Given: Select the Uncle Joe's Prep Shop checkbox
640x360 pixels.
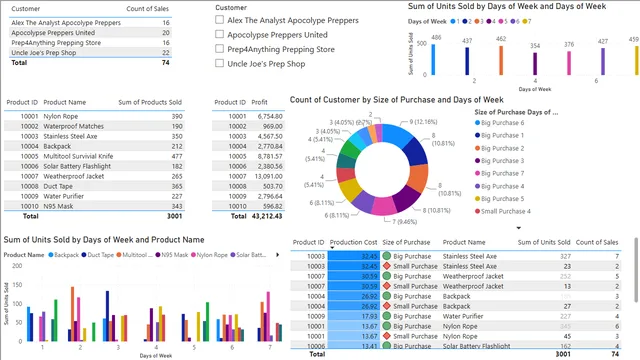Looking at the screenshot, I should (x=220, y=63).
